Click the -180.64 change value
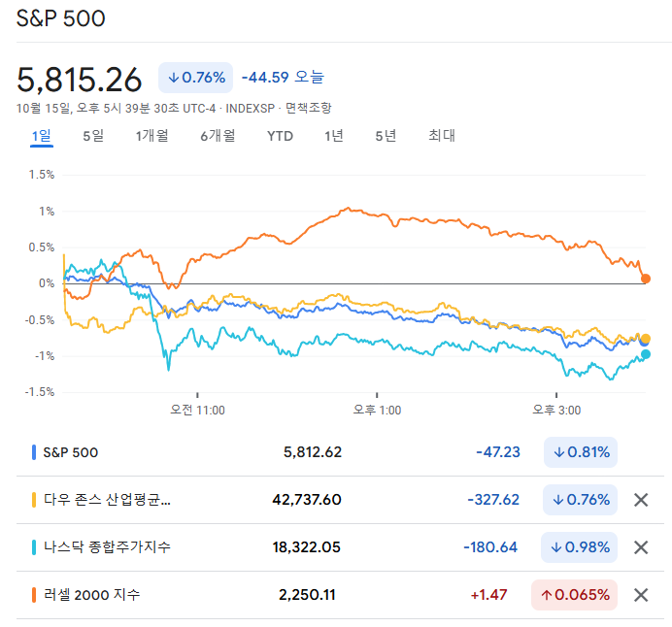This screenshot has width=672, height=627. (490, 547)
